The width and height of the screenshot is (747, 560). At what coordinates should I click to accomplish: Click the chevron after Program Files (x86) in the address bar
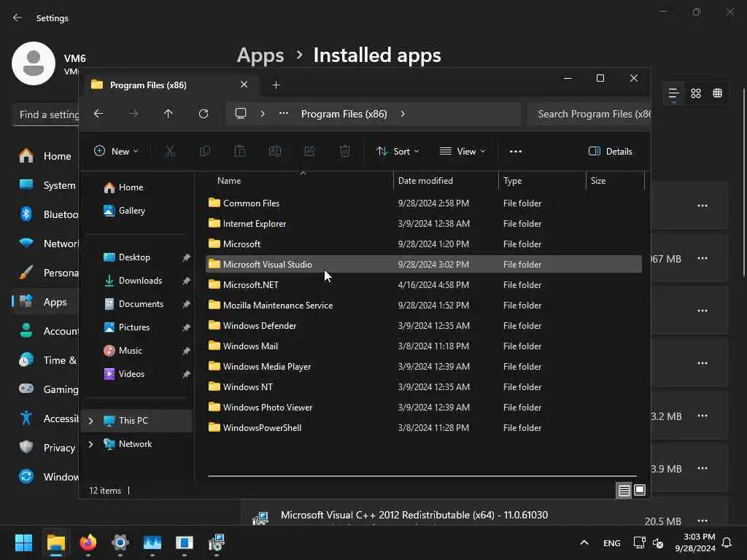[403, 114]
